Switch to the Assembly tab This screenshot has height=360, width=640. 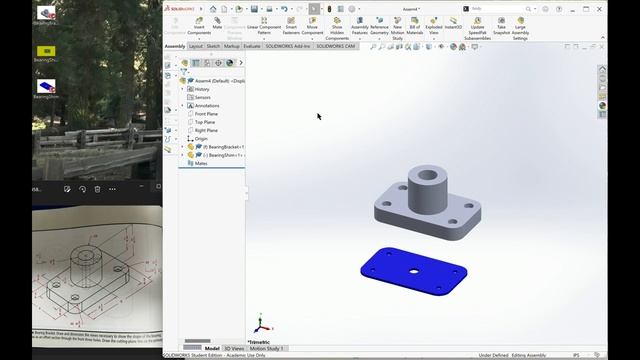click(175, 47)
